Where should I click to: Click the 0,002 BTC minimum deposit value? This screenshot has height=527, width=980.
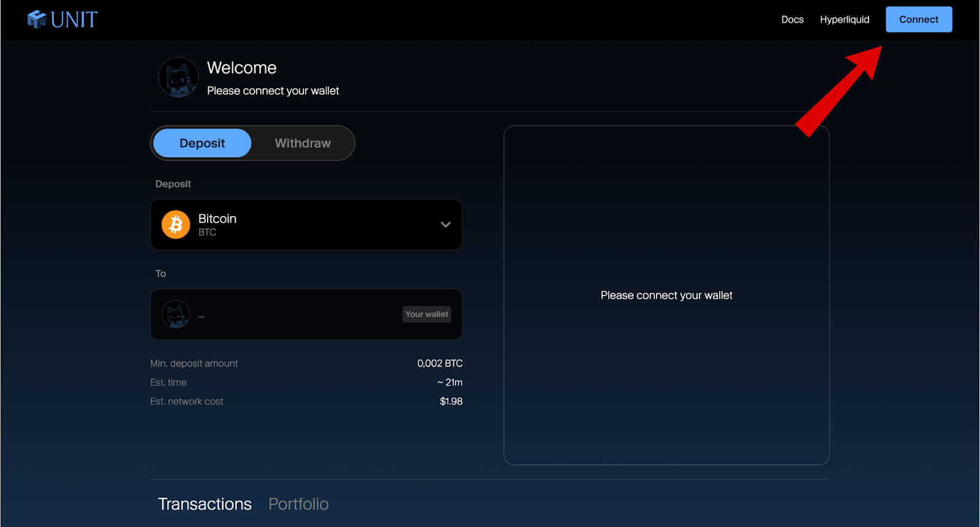point(440,364)
